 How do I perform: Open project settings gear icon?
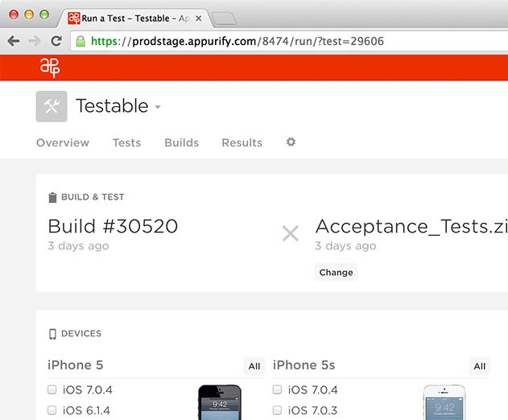[x=291, y=142]
